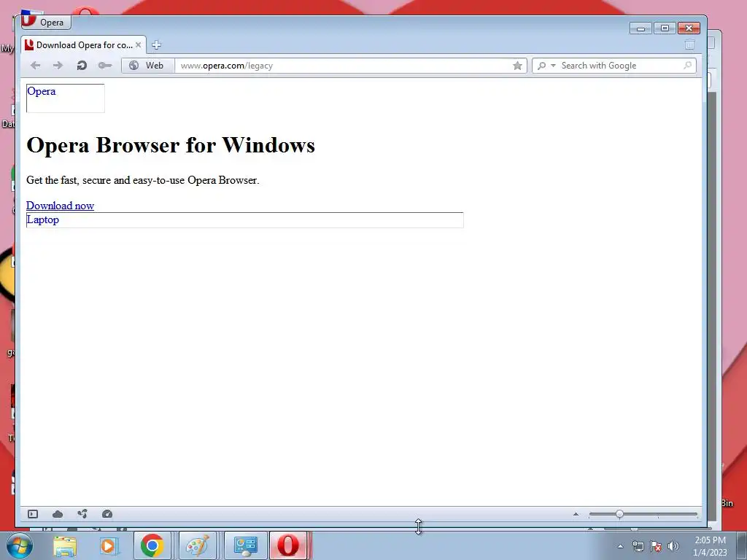Screen dimensions: 747x560
Task: Open the Opera main menu button
Action: 46,22
